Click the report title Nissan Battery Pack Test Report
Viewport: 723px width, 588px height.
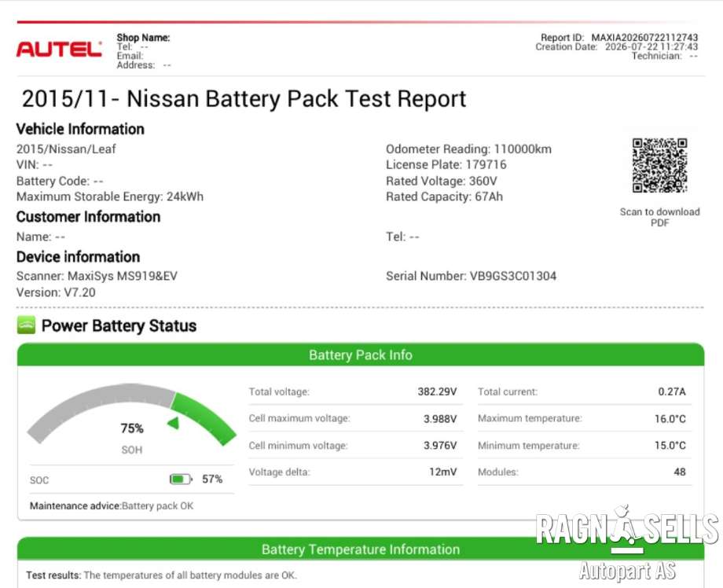click(244, 99)
